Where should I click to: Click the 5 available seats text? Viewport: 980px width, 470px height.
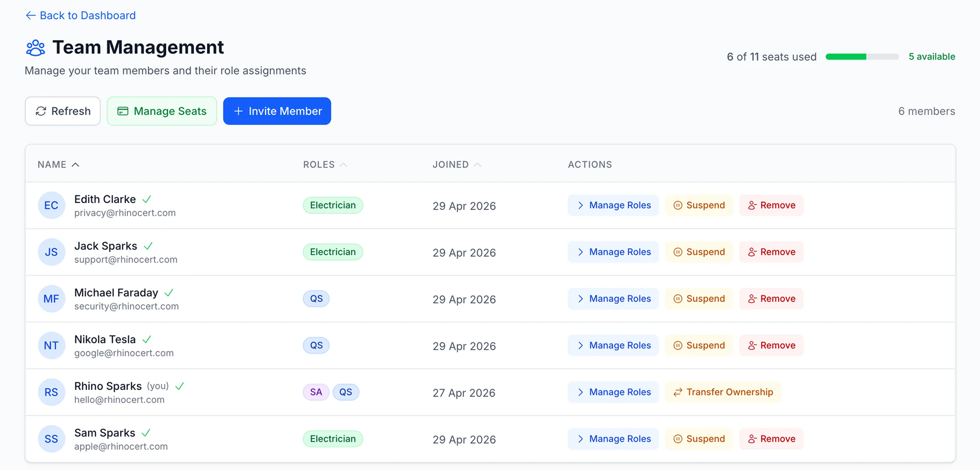tap(932, 57)
